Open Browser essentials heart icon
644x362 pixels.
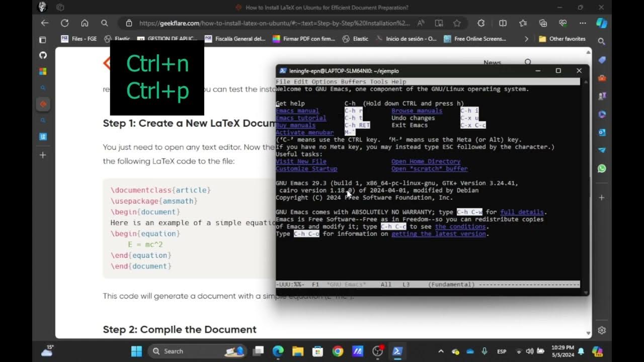click(x=562, y=23)
